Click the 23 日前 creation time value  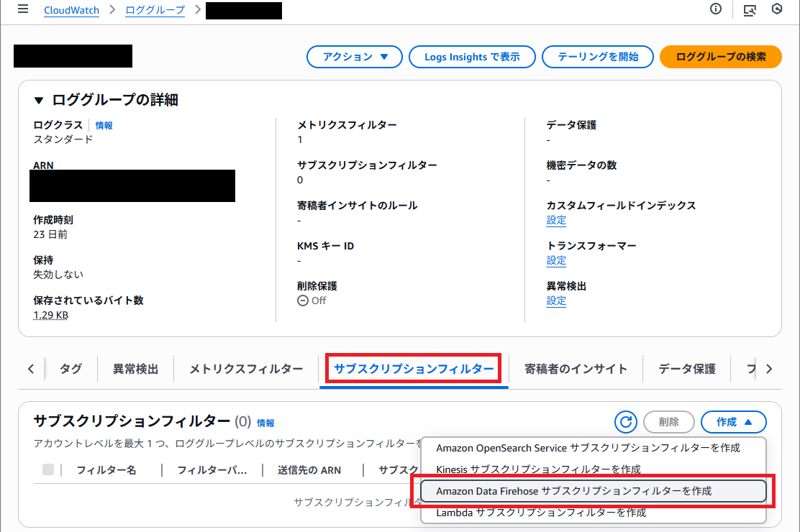coord(50,234)
